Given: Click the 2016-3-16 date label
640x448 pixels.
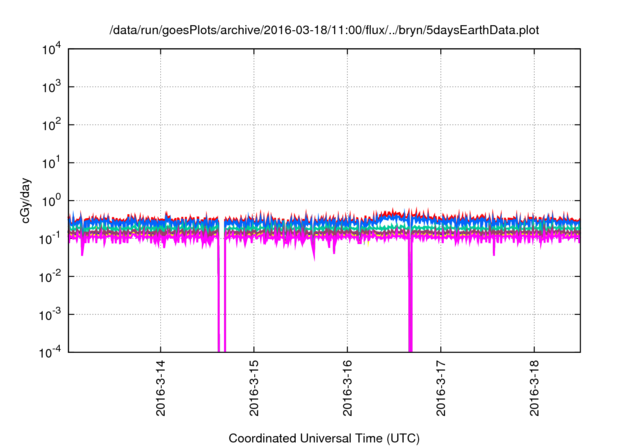Looking at the screenshot, I should click(x=347, y=388).
